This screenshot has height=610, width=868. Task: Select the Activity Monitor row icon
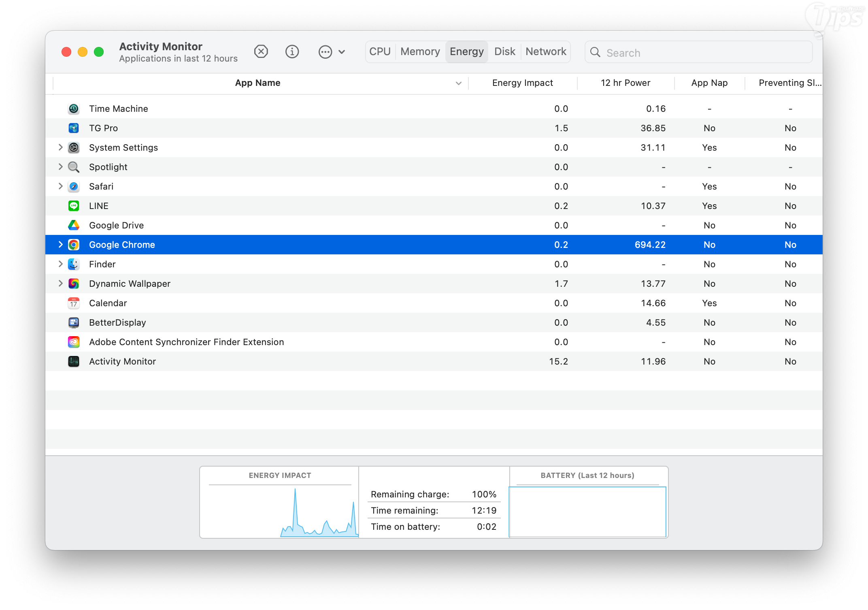pos(74,361)
